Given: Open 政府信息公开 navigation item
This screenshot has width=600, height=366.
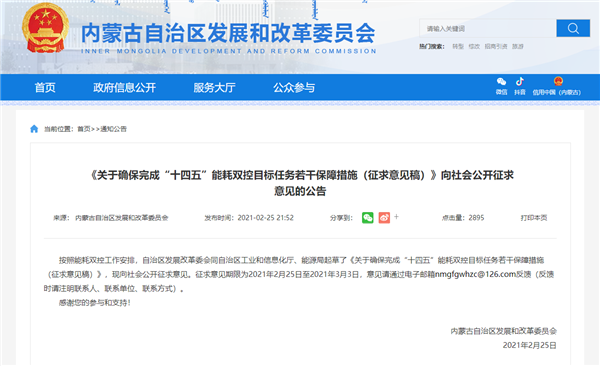Looking at the screenshot, I should pyautogui.click(x=124, y=88).
